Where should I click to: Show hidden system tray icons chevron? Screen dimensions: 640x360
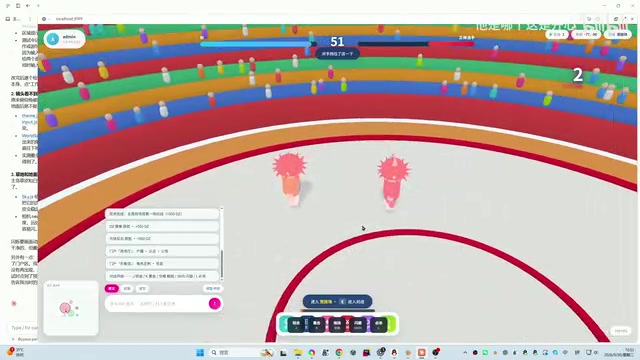tap(465, 352)
